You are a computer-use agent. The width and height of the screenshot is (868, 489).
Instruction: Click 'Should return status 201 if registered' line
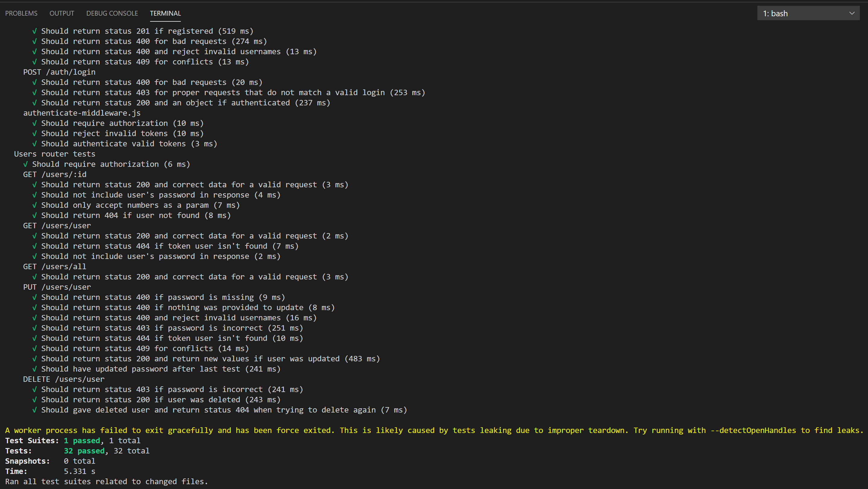[143, 31]
